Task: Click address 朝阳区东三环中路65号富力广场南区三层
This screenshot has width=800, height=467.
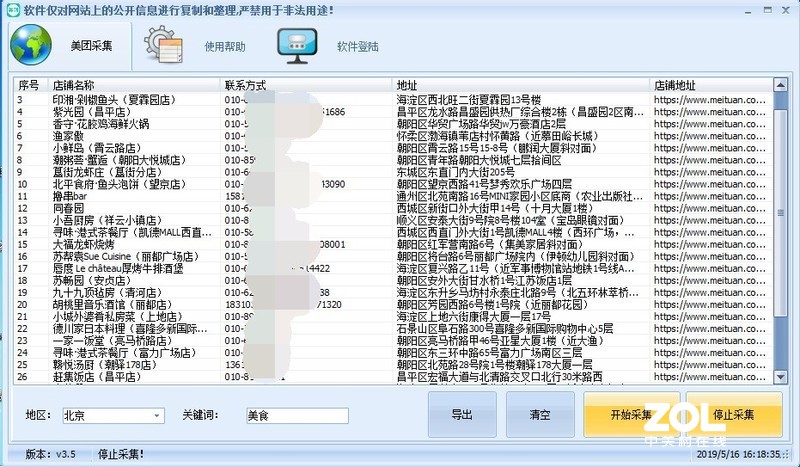Action: (x=489, y=353)
